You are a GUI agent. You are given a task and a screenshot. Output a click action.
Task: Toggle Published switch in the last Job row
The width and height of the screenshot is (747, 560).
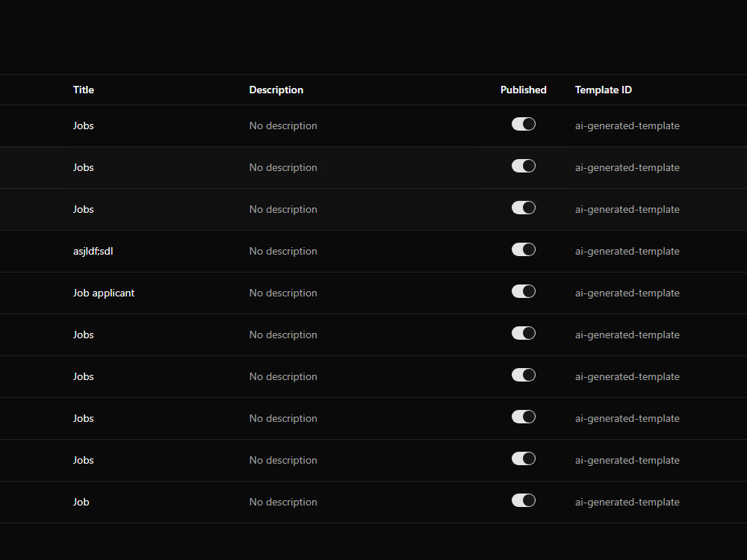click(x=523, y=500)
